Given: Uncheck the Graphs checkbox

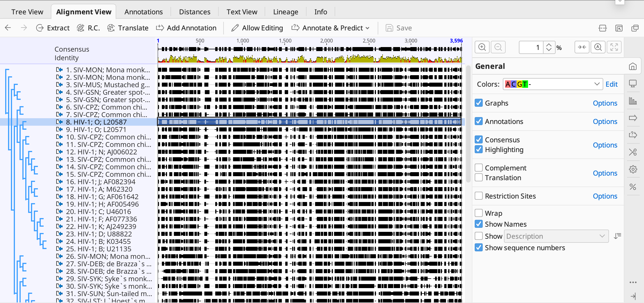Looking at the screenshot, I should tap(479, 103).
